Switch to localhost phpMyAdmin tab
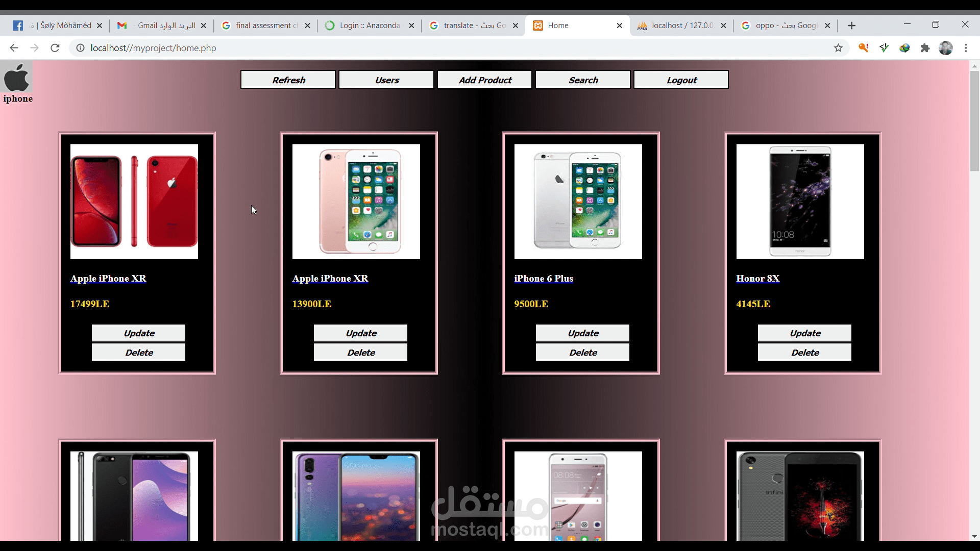 (679, 26)
